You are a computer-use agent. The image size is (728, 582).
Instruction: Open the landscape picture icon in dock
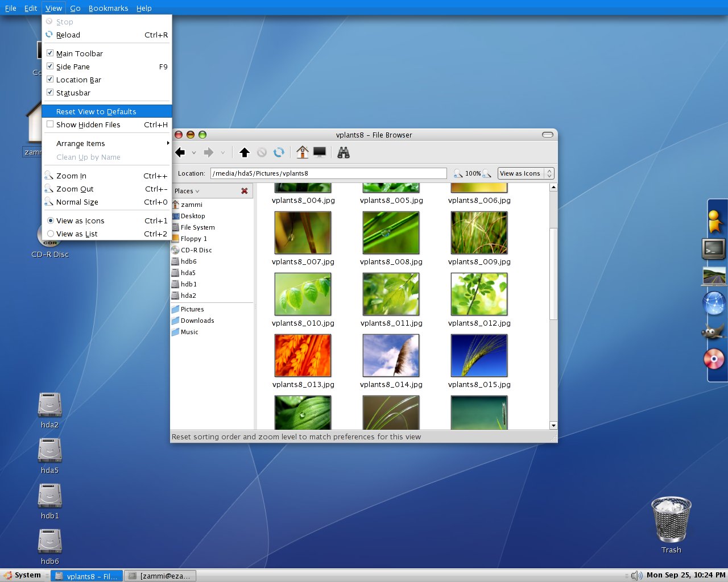tap(714, 276)
